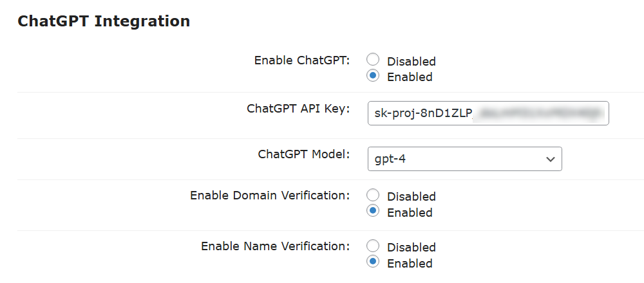Select Disabled for Enable Domain Verification
644x283 pixels.
click(x=373, y=195)
